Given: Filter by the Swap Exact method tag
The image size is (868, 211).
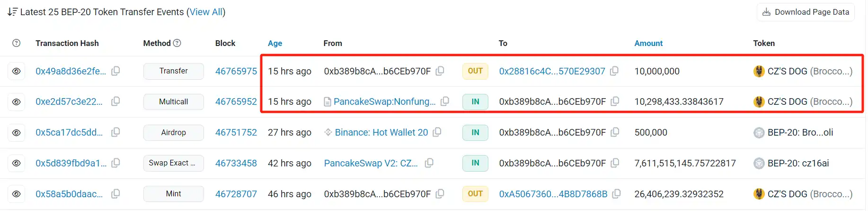Looking at the screenshot, I should (x=173, y=163).
